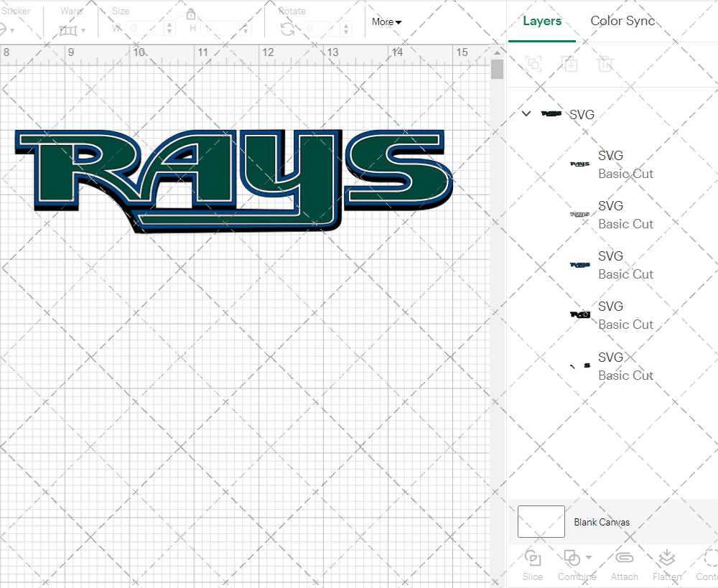Click the Warp icon

pos(68,30)
